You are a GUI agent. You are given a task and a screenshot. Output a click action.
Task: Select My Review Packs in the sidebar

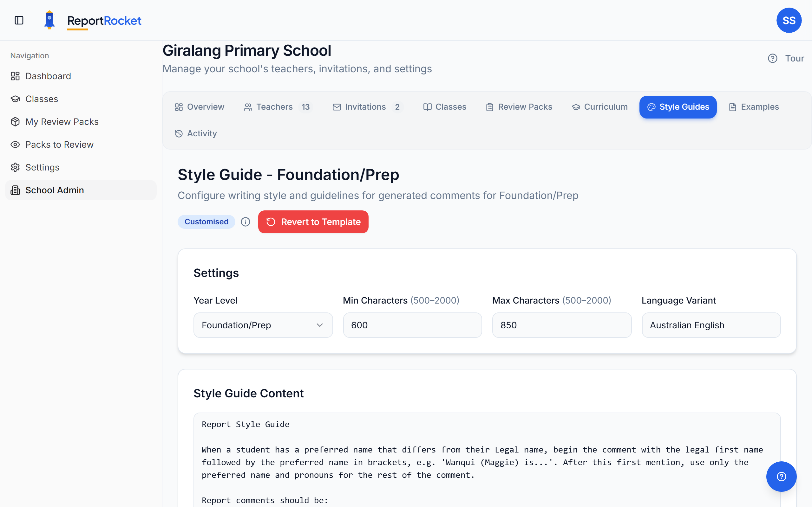pyautogui.click(x=62, y=121)
